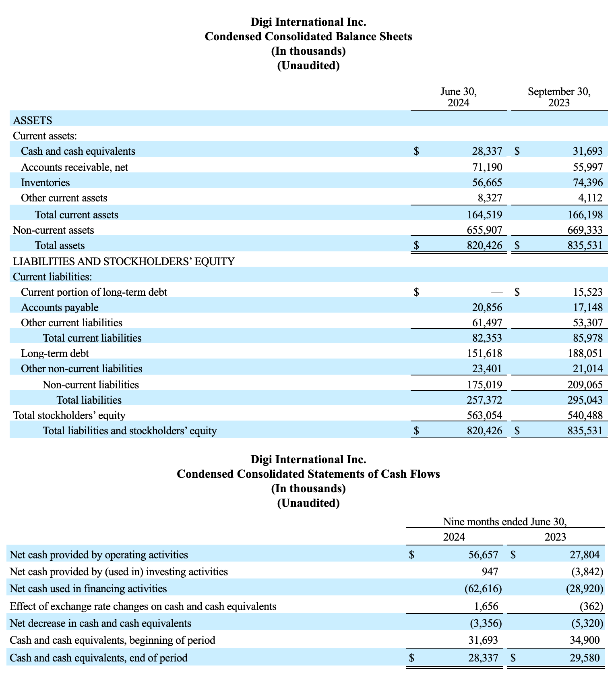Select the non-current assets value 669,333
Screen dimensions: 616x680
click(585, 230)
